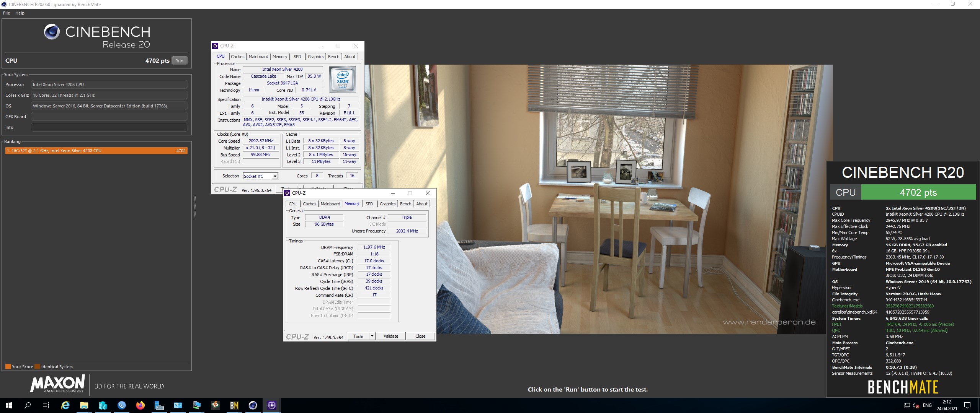Switch to Cinebench taskbar icon
Screen dimensions: 980x413
[253, 405]
